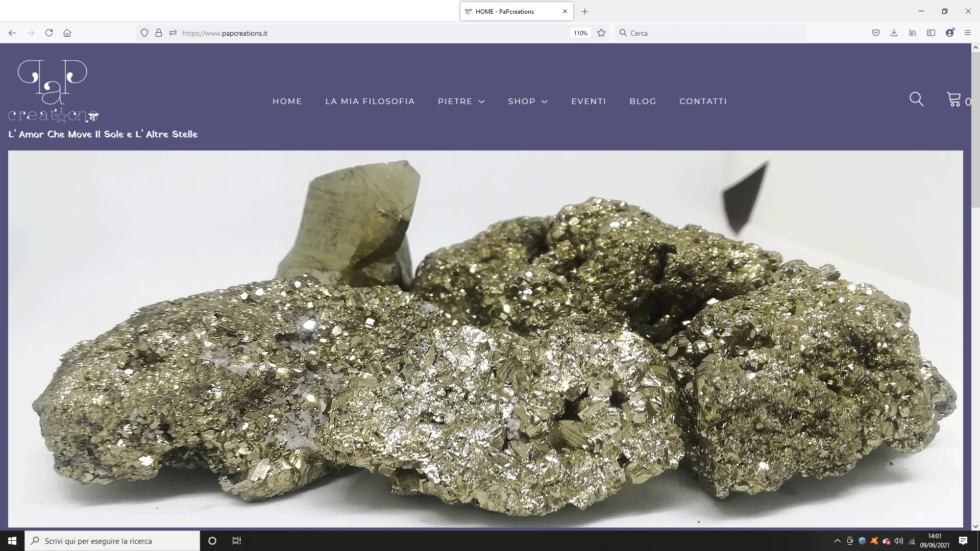The width and height of the screenshot is (980, 551).
Task: Save page to Pocket
Action: pyautogui.click(x=876, y=33)
